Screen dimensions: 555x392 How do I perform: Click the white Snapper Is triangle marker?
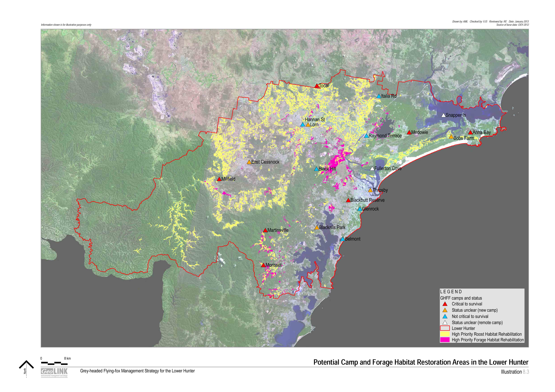pyautogui.click(x=443, y=115)
